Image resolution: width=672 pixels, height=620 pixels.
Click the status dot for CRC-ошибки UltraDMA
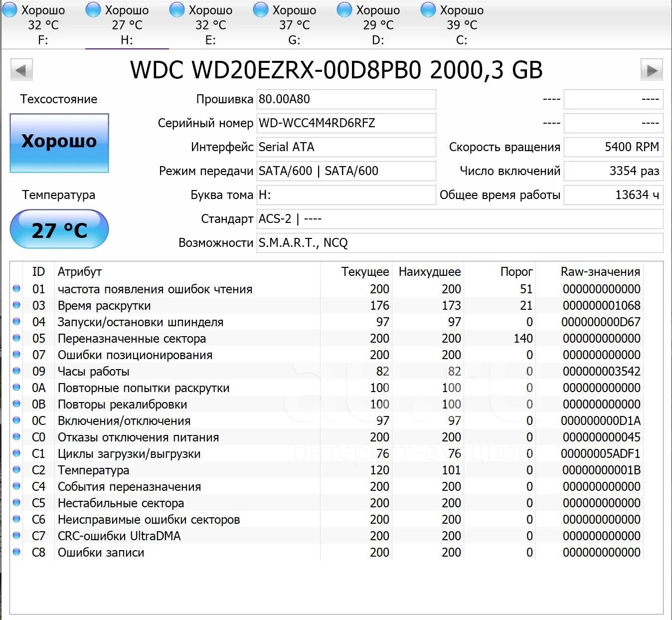[x=16, y=535]
